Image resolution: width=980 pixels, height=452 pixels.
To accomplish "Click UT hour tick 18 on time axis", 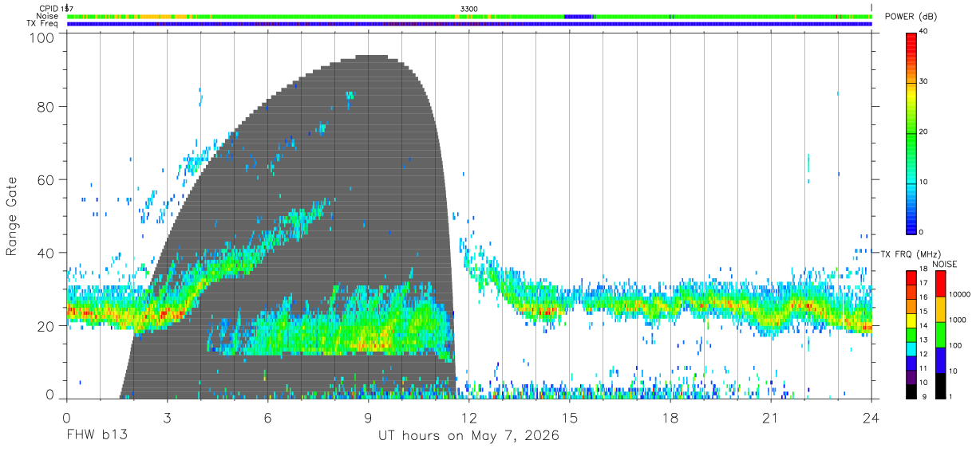I will (x=670, y=417).
